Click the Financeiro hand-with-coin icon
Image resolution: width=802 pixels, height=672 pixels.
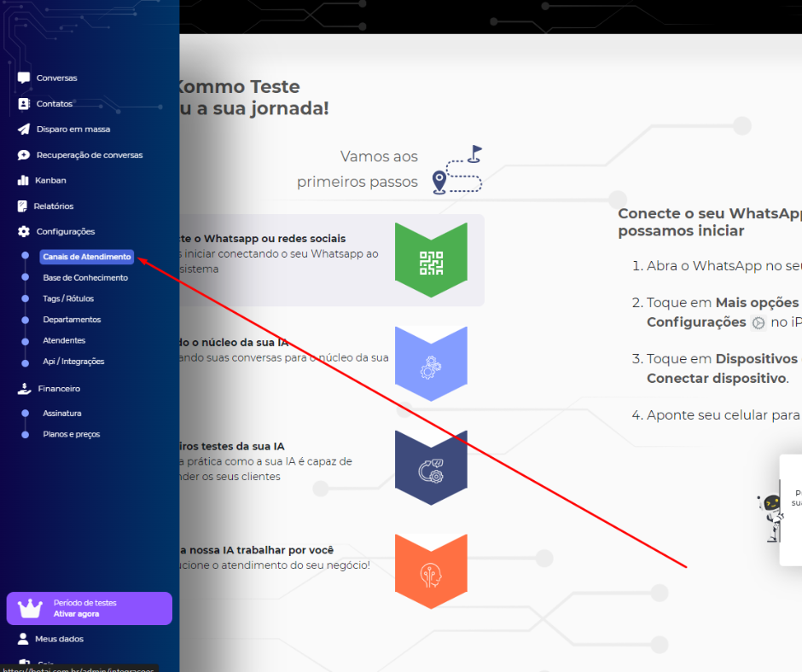(24, 389)
